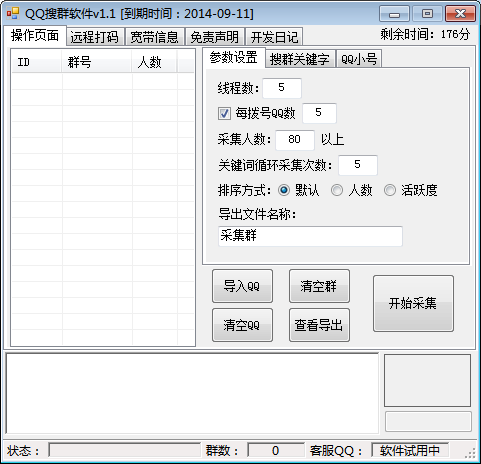Click the 导入QQ button

pos(242,286)
